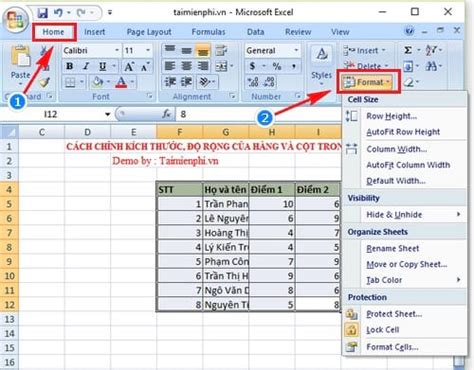This screenshot has width=474, height=370.
Task: Open the Formulas tab
Action: click(x=208, y=32)
